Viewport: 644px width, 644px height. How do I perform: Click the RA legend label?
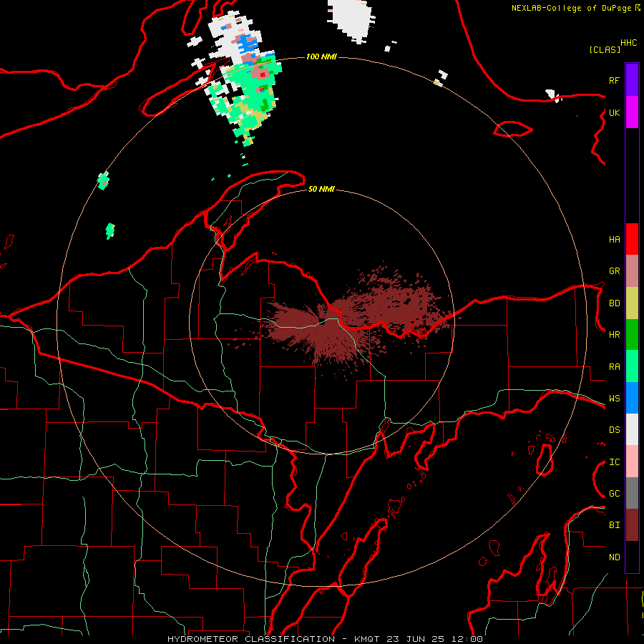[x=614, y=367]
